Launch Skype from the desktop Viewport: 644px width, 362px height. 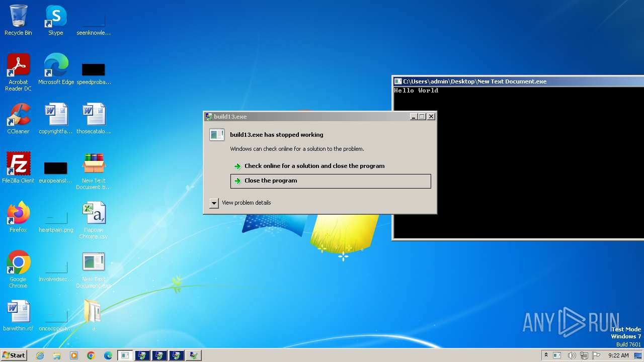pyautogui.click(x=56, y=20)
